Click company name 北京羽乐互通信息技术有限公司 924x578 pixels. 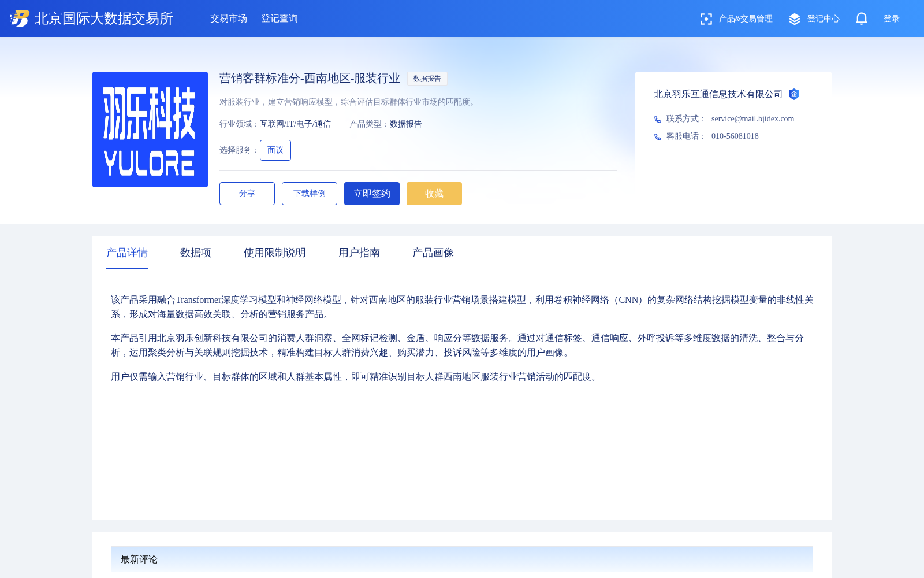point(718,94)
